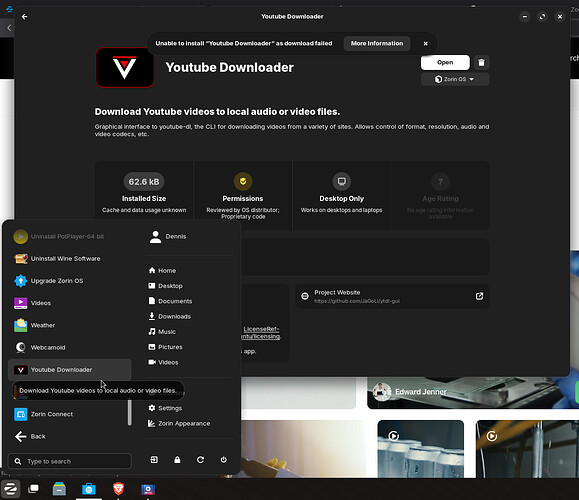Open the Downloads folder
This screenshot has width=579, height=500.
[x=189, y=316]
